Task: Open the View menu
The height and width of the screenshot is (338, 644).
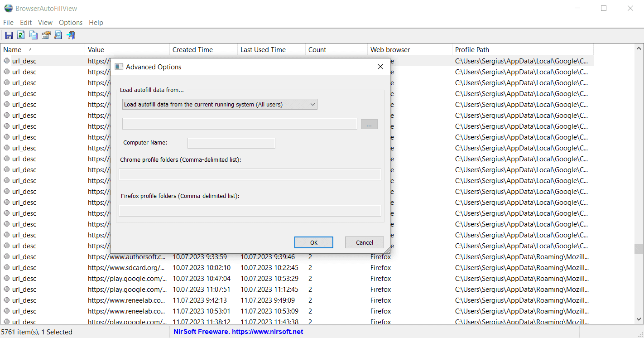Action: 45,23
